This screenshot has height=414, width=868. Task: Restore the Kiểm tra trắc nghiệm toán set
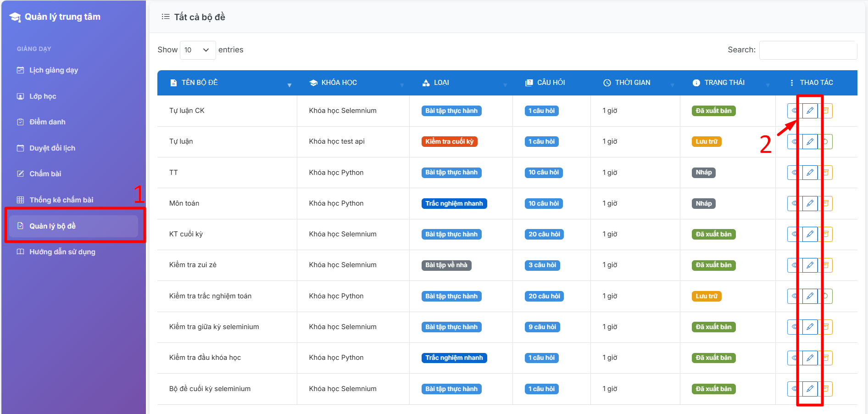tap(826, 296)
